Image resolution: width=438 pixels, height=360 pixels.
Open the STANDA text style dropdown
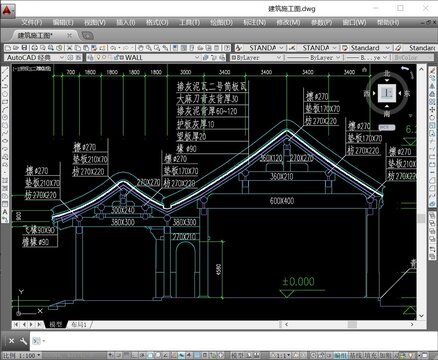pos(281,48)
